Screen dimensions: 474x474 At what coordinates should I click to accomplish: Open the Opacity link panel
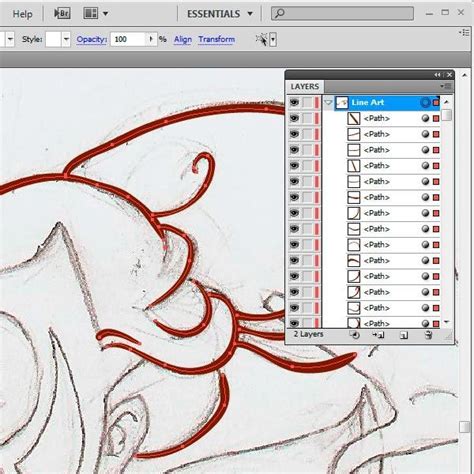point(91,39)
